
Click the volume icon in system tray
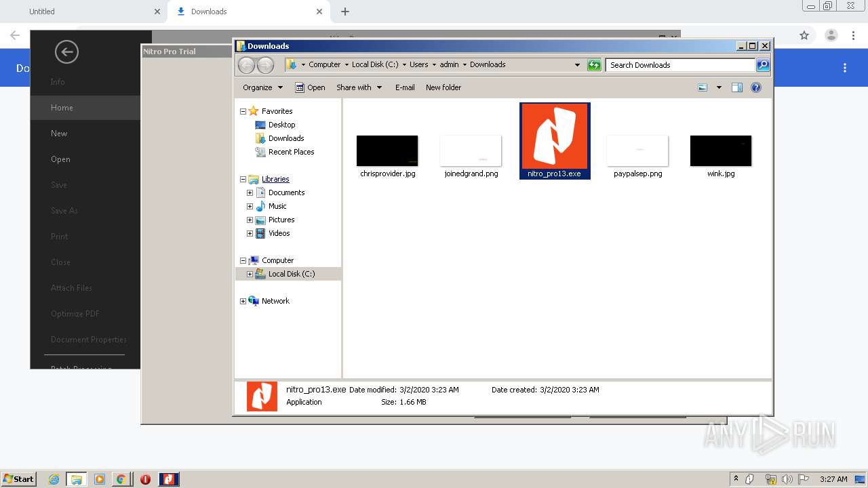787,479
